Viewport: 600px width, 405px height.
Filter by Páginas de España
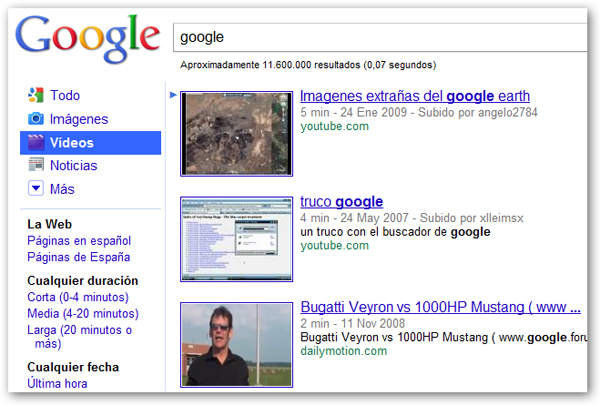click(79, 257)
